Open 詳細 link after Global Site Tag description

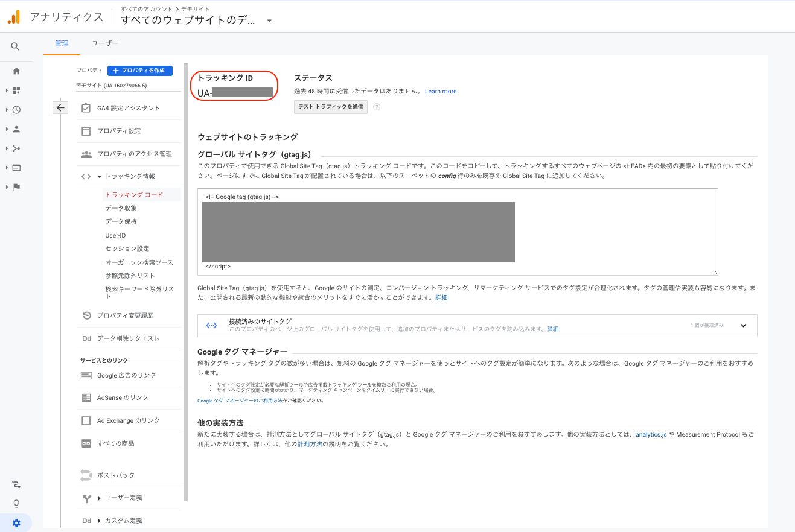click(441, 297)
